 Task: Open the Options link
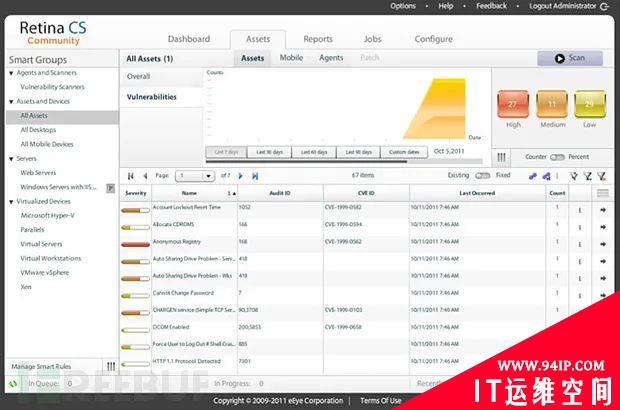[403, 6]
